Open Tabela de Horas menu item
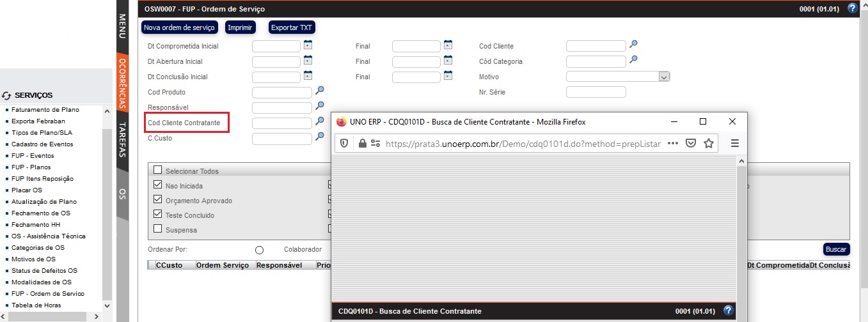This screenshot has width=868, height=322. pyautogui.click(x=36, y=305)
